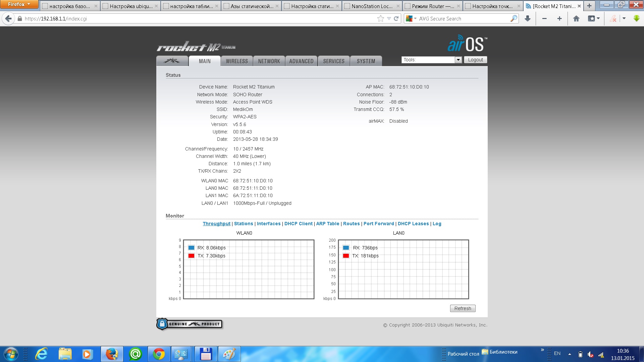Open the Log link
This screenshot has width=644, height=362.
[437, 224]
